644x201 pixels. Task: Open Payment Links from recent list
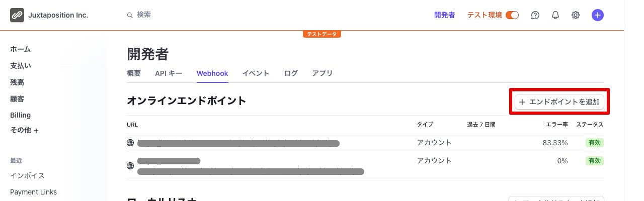pyautogui.click(x=33, y=192)
